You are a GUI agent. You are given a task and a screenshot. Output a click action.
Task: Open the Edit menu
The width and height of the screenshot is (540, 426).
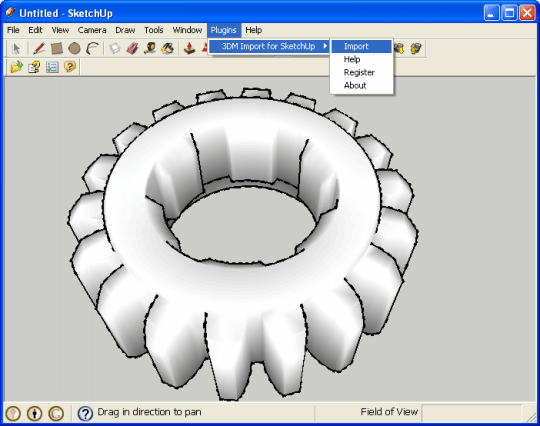[x=35, y=30]
